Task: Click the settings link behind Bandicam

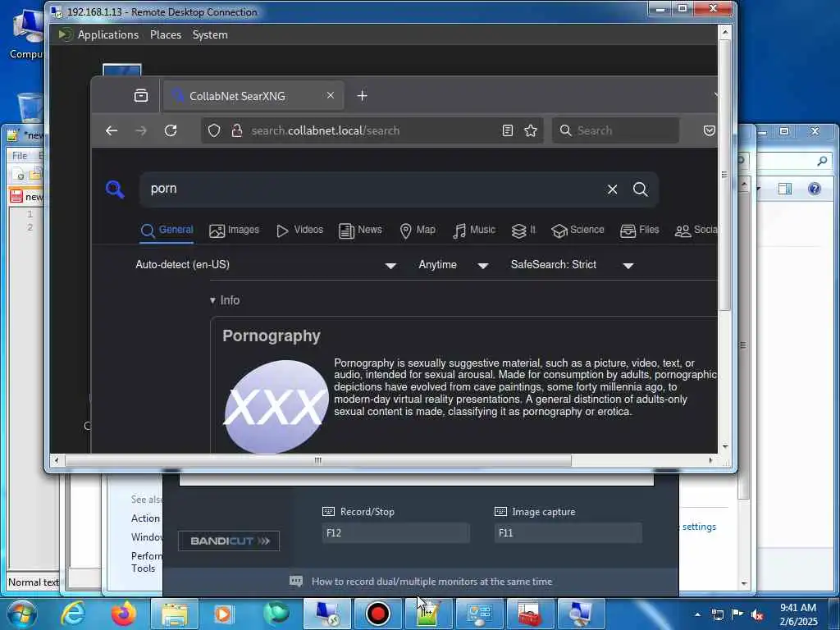Action: pyautogui.click(x=699, y=527)
